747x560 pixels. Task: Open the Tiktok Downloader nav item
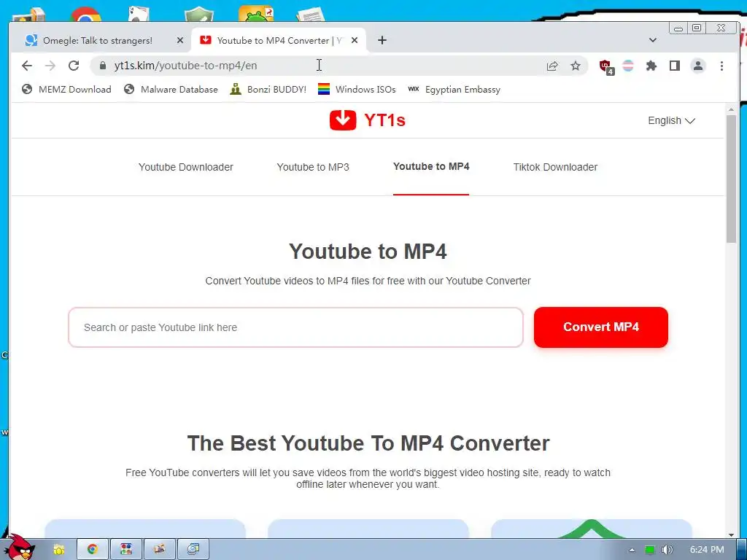coord(555,167)
